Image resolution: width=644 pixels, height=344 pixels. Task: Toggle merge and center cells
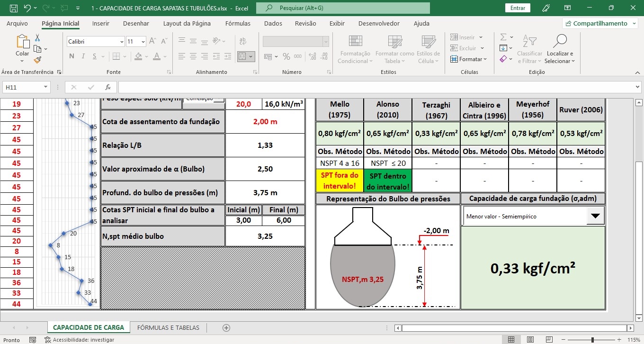pos(242,56)
